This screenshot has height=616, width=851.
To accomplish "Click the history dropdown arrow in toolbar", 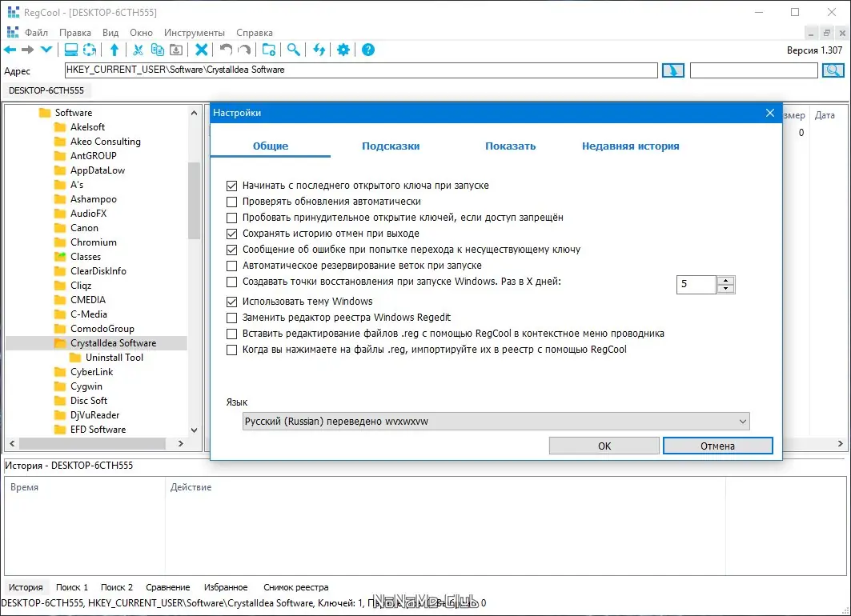I will click(x=46, y=50).
